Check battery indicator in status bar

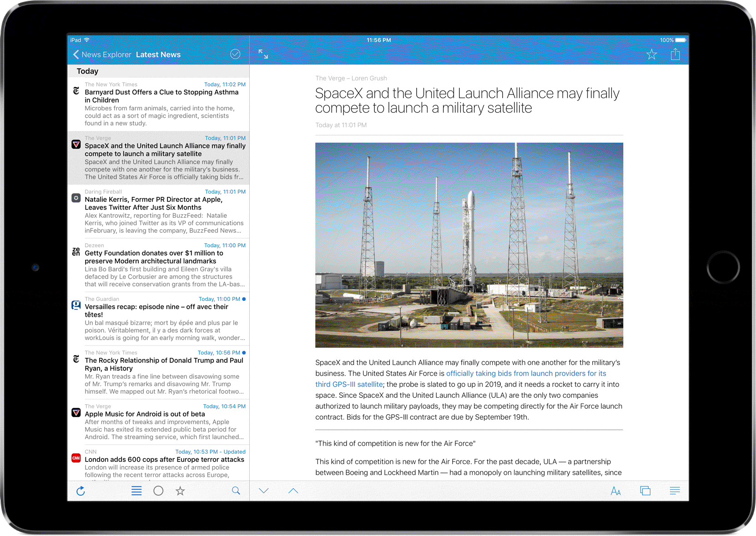[x=680, y=40]
